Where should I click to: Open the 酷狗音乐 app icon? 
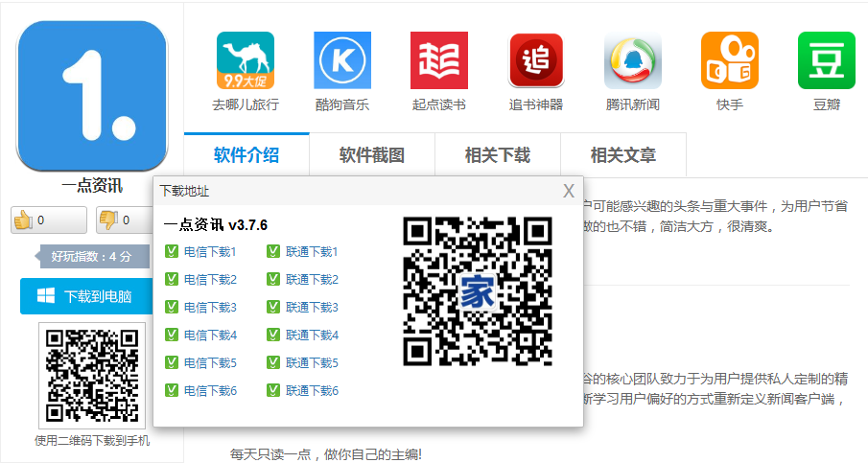pos(342,60)
